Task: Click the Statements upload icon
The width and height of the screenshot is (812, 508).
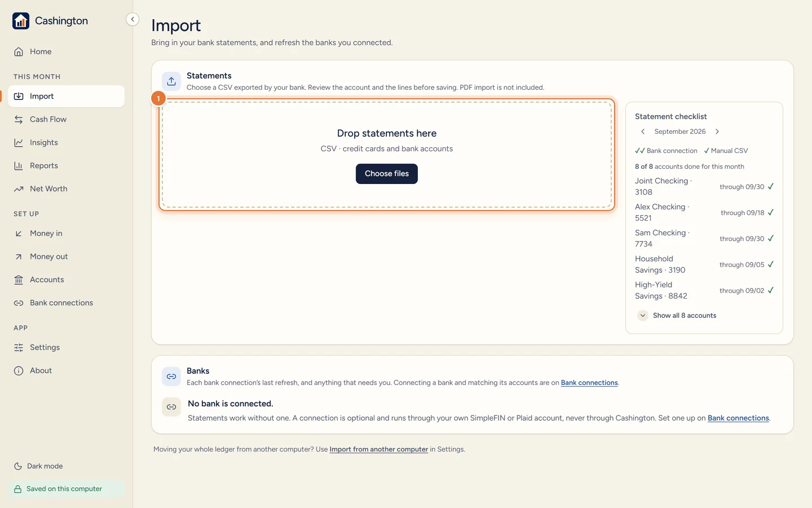Action: point(171,81)
